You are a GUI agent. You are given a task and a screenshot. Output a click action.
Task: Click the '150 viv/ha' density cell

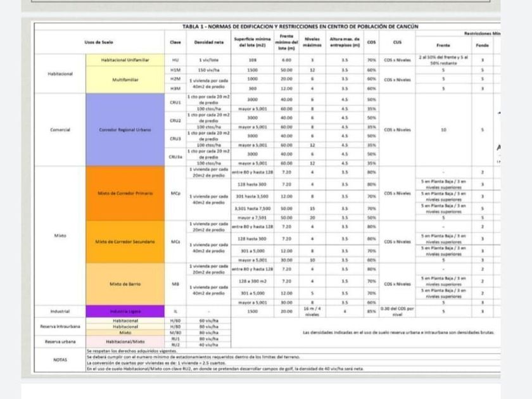[208, 70]
